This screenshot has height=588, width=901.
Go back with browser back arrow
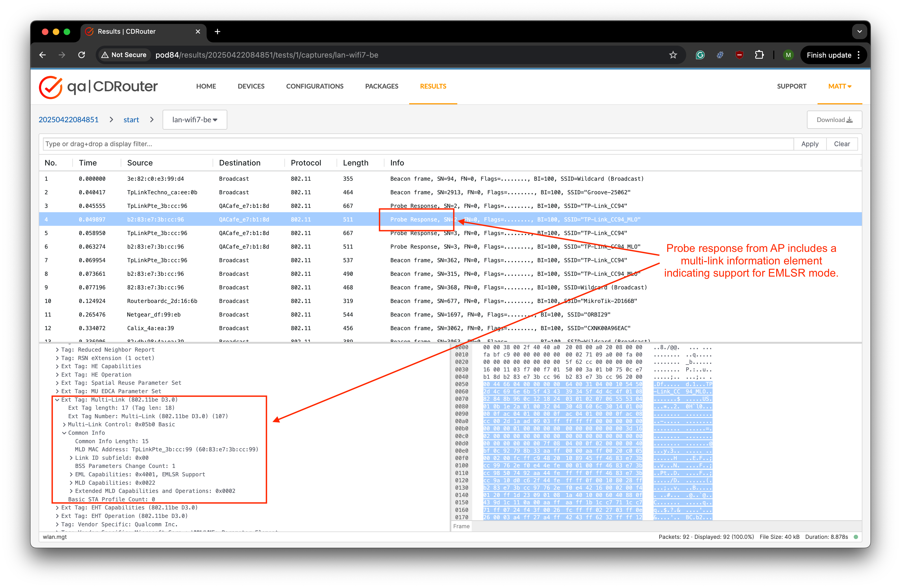pos(42,55)
